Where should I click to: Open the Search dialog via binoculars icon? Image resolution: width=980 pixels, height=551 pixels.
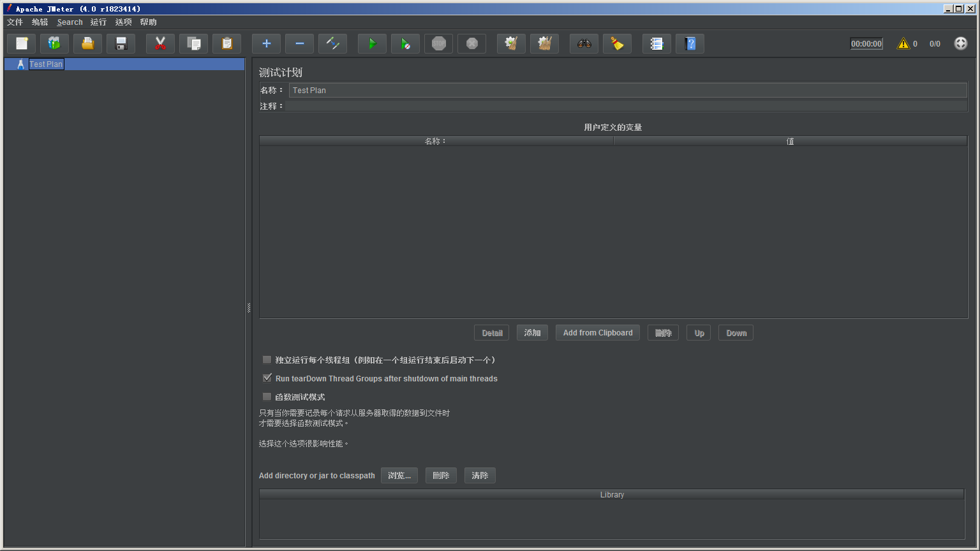584,43
